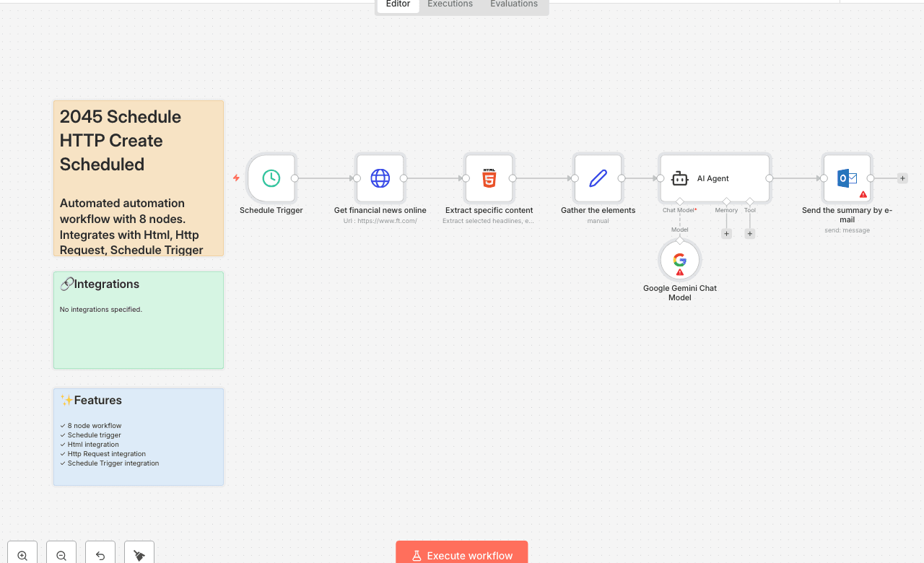Click the tidy up workflow broom icon
Screen dimensions: 924x563
click(139, 555)
